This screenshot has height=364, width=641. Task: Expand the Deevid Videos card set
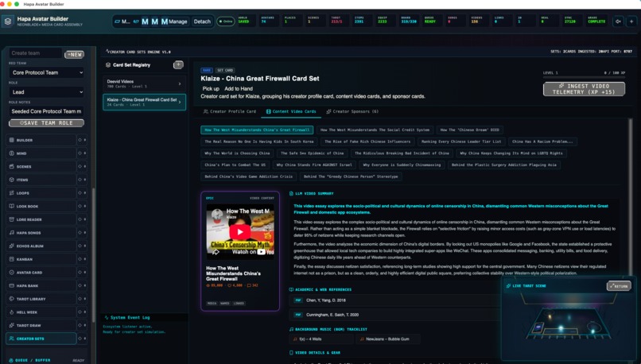click(180, 83)
